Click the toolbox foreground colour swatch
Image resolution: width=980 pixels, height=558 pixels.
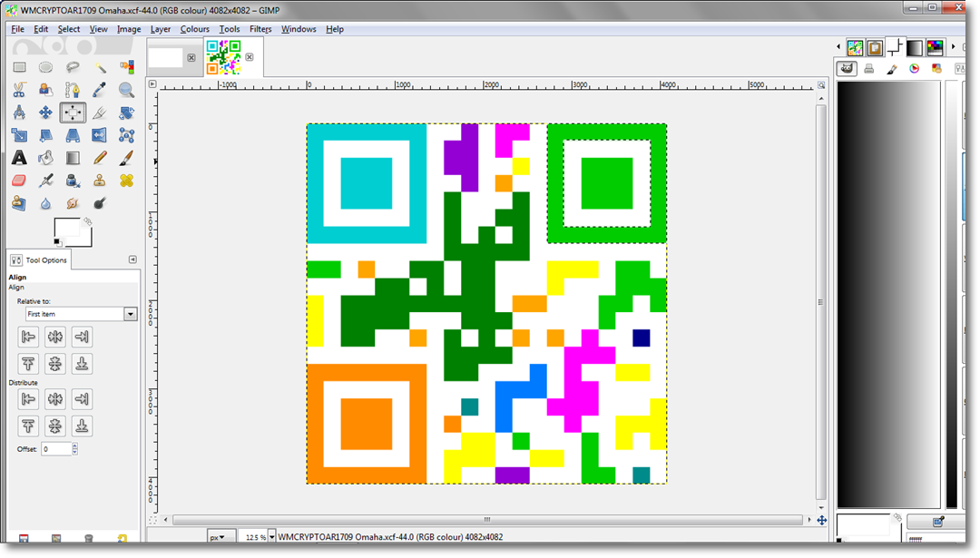(65, 228)
